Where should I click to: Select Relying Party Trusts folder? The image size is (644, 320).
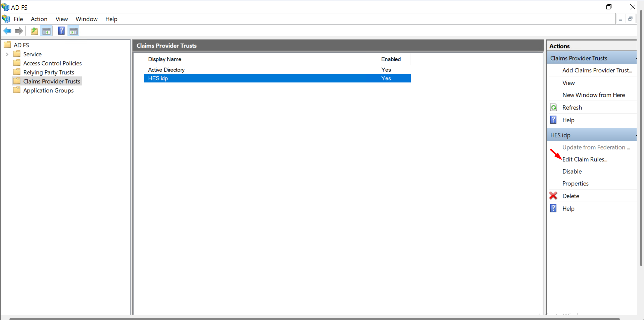49,72
